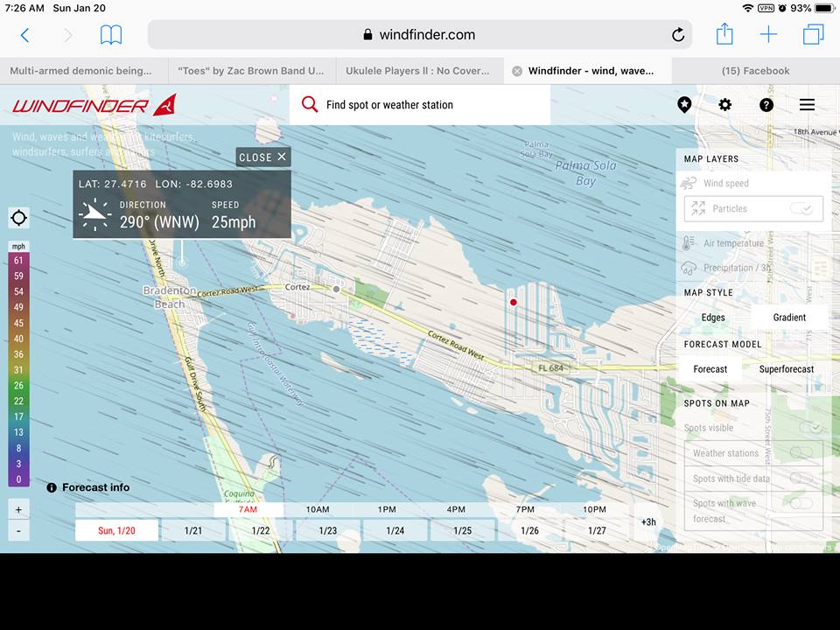Choose the Superforecast model
840x630 pixels.
[786, 369]
